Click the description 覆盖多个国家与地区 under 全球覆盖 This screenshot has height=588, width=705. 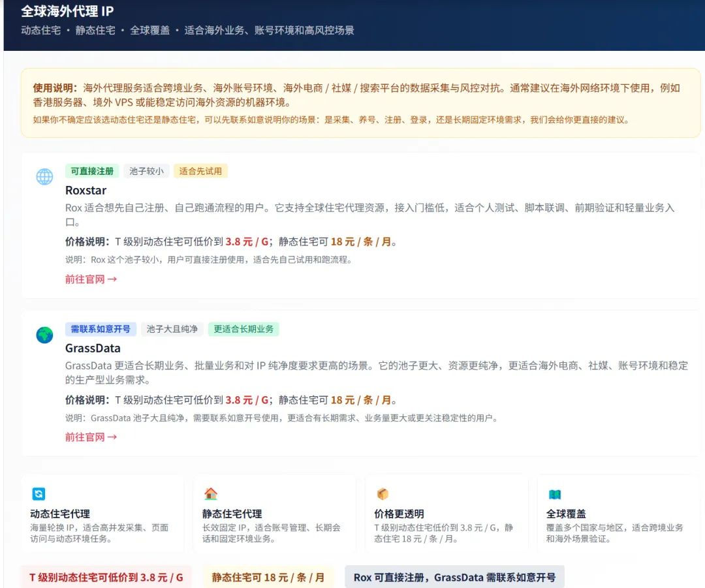coord(615,533)
